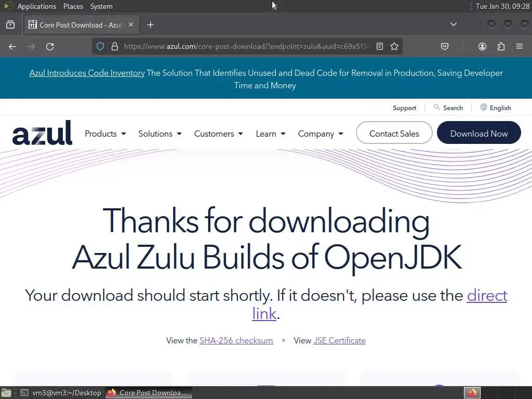The image size is (532, 399).
Task: Open the Places menu
Action: [73, 6]
